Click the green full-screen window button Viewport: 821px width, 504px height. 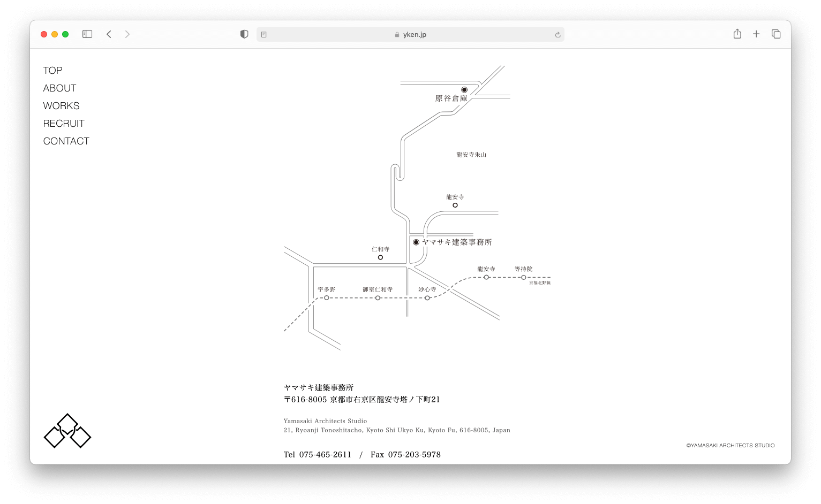[65, 34]
